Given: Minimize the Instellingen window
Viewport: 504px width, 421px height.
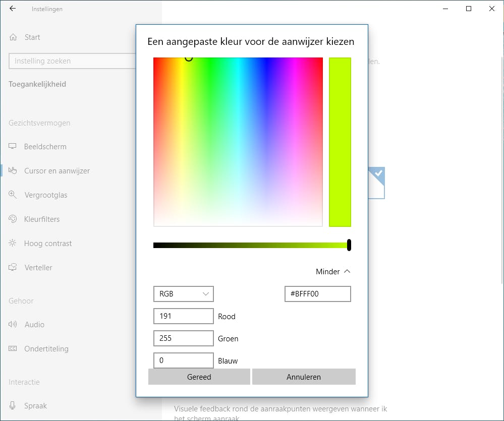Looking at the screenshot, I should coord(445,9).
